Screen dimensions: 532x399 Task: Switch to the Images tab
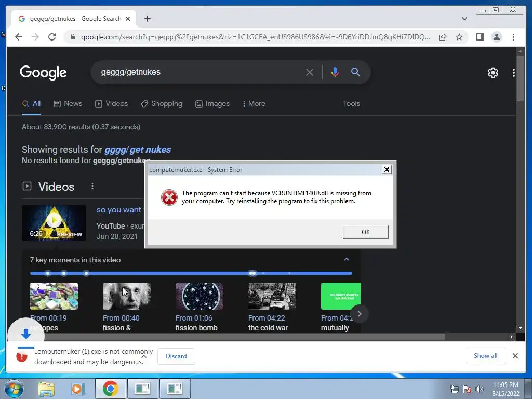coord(212,104)
